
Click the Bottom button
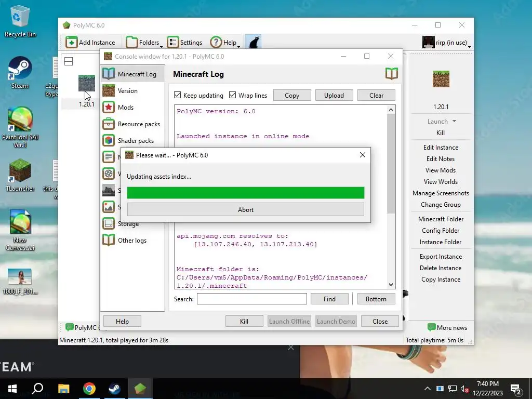(x=376, y=299)
